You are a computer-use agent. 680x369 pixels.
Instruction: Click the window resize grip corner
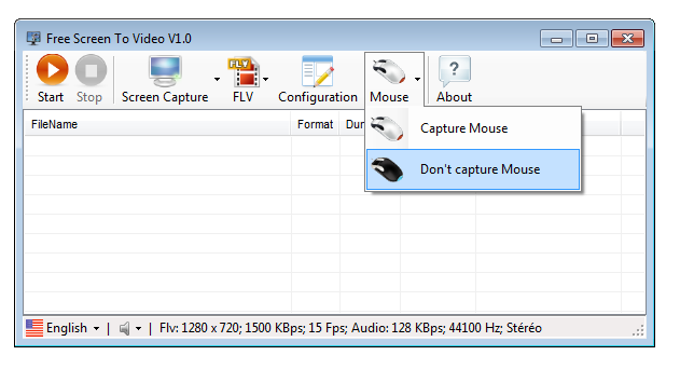(638, 331)
